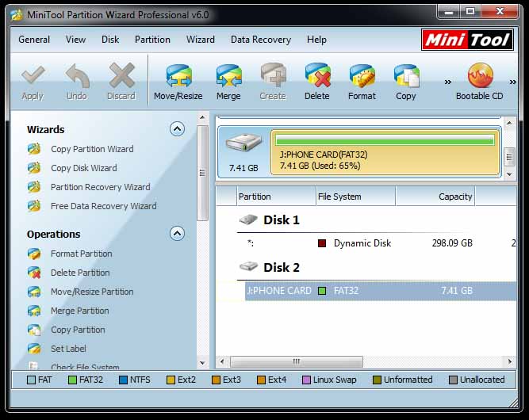Click the partition list scroll right arrow
Image resolution: width=529 pixels, height=420 pixels.
(x=510, y=361)
